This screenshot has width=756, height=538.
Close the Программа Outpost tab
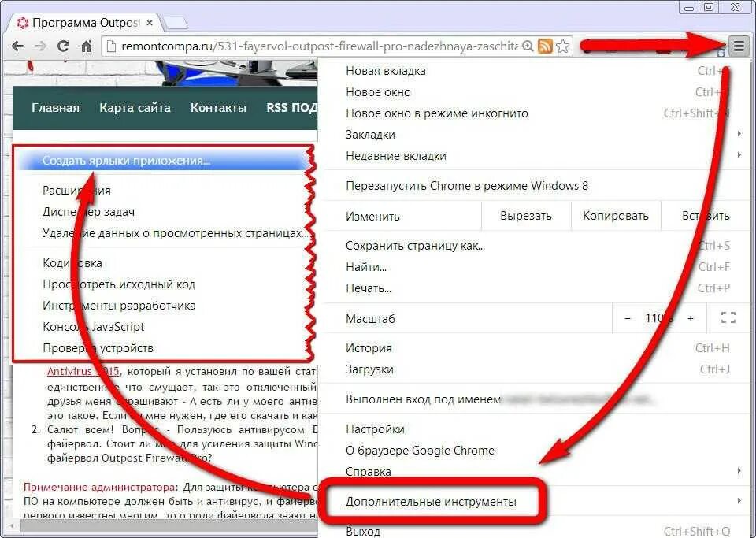point(150,23)
